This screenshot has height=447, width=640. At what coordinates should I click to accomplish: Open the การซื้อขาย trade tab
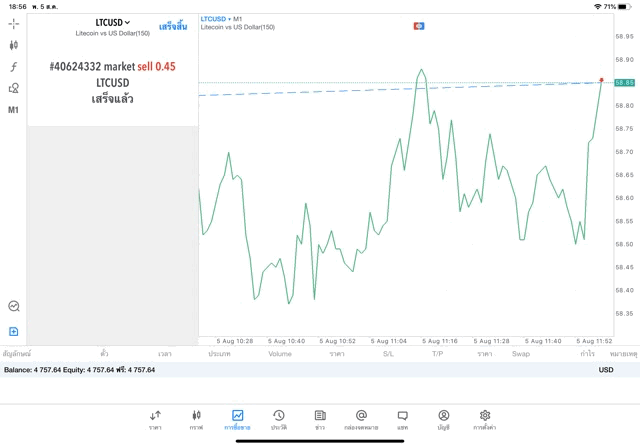[x=237, y=420]
